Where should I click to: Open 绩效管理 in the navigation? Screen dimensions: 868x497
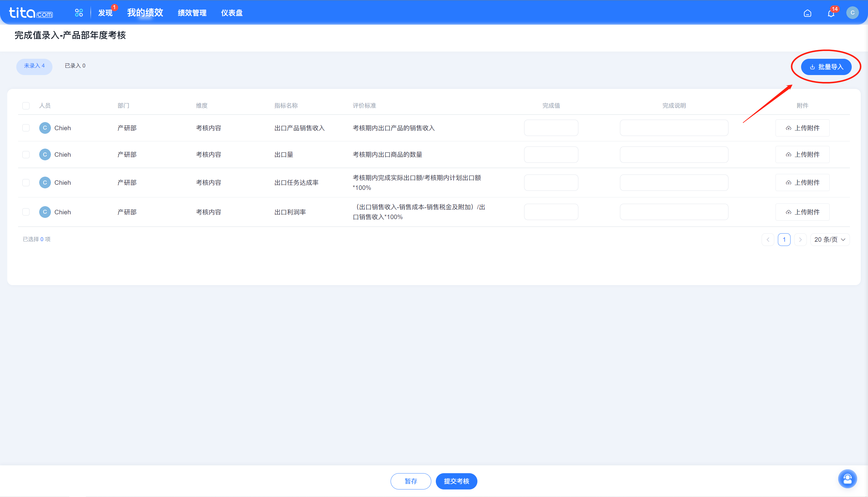click(x=192, y=13)
